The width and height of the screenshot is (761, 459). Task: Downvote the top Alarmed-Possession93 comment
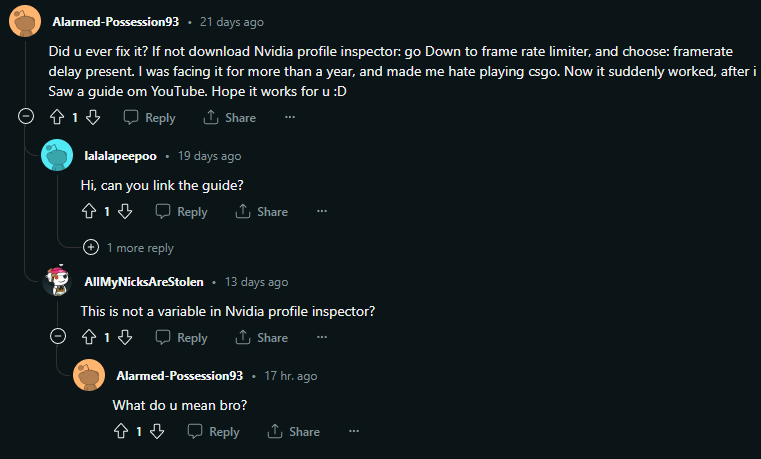coord(93,117)
